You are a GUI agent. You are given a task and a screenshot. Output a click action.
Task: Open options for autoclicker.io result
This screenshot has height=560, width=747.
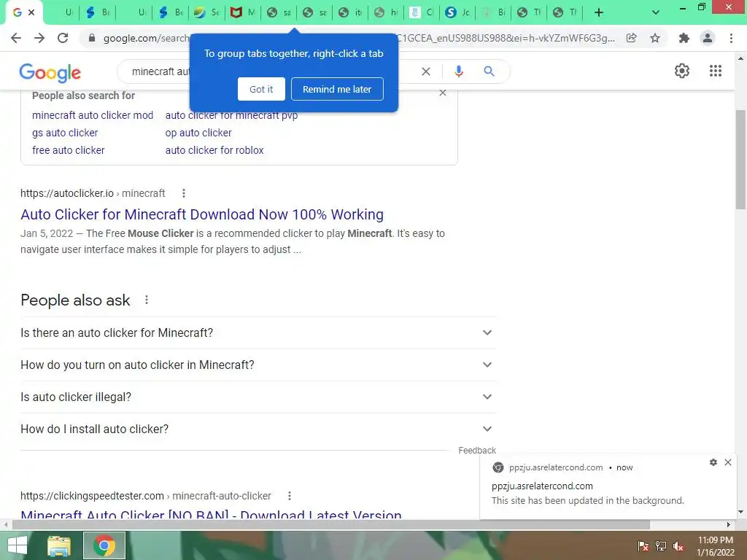coord(183,193)
